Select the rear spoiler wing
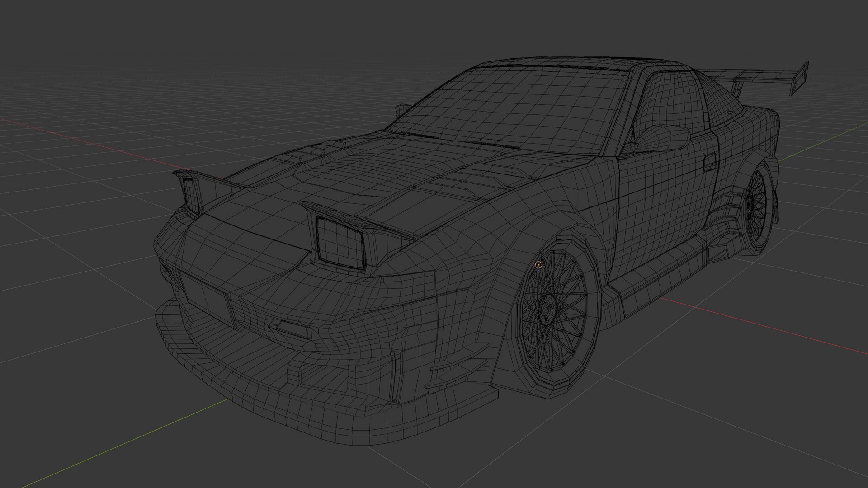The width and height of the screenshot is (868, 488). [x=755, y=79]
